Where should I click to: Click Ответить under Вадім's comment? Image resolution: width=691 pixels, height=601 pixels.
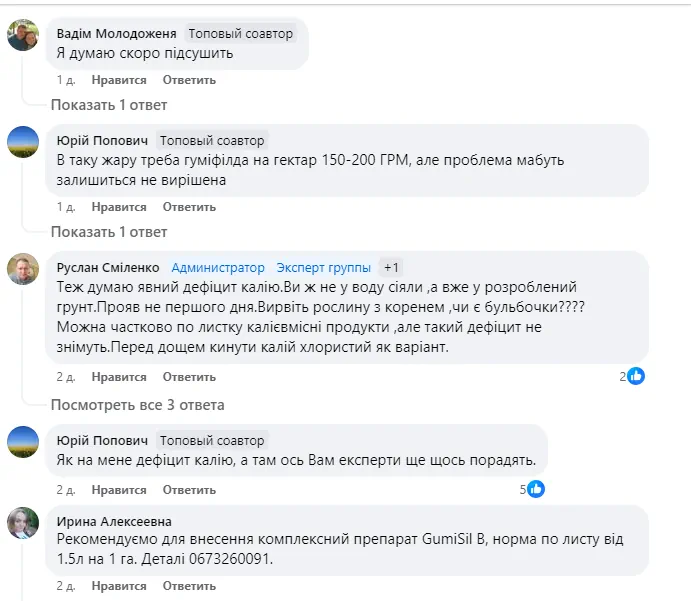pos(189,80)
